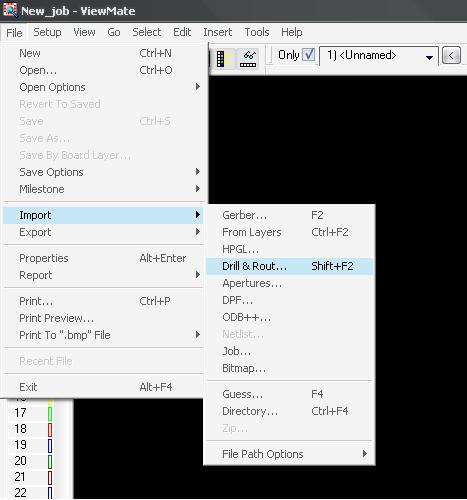Open the Insert menu
467x500 pixels.
(x=218, y=32)
